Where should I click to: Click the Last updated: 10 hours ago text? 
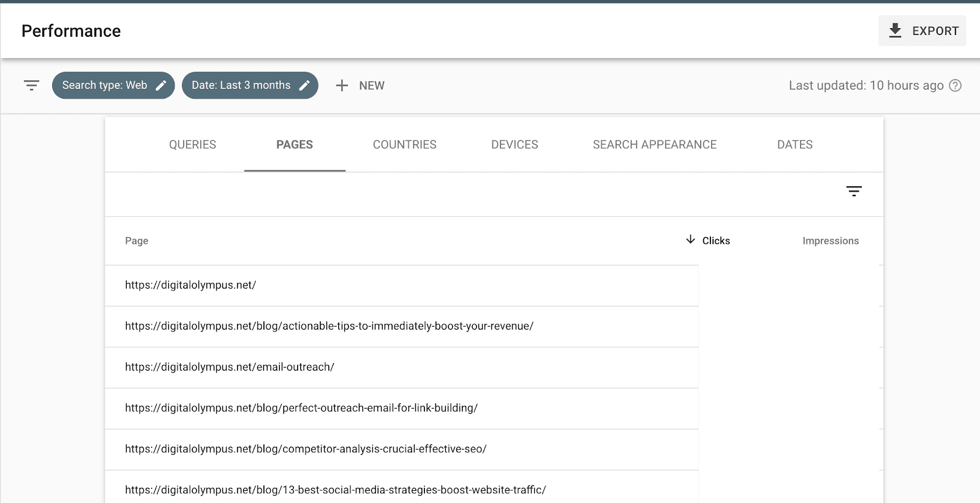pyautogui.click(x=866, y=86)
